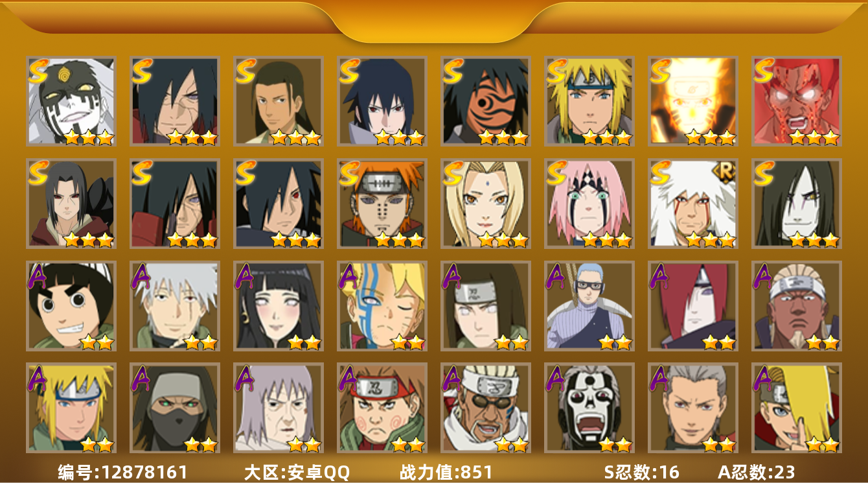Choose the red Eight Gates Guy portrait

point(797,100)
